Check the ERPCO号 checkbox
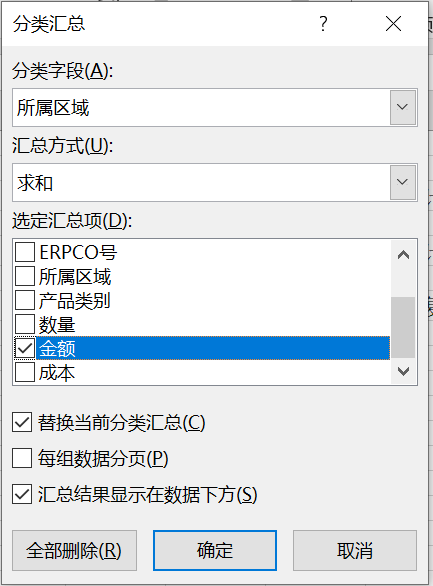 pyautogui.click(x=25, y=252)
